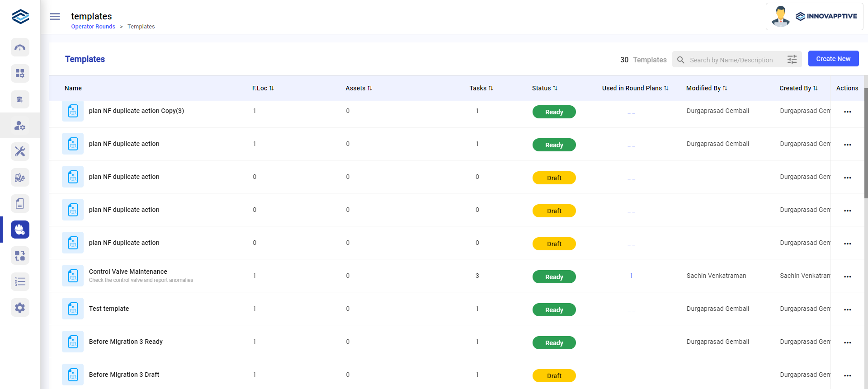Click the wrench and screwdriver maintenance icon
This screenshot has width=868, height=389.
(x=20, y=151)
